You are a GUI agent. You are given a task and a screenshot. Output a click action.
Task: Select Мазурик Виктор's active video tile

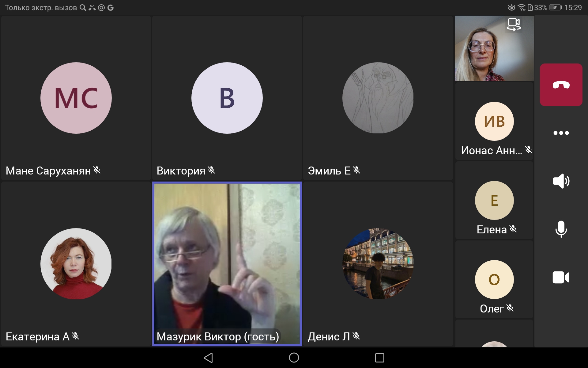[227, 264]
